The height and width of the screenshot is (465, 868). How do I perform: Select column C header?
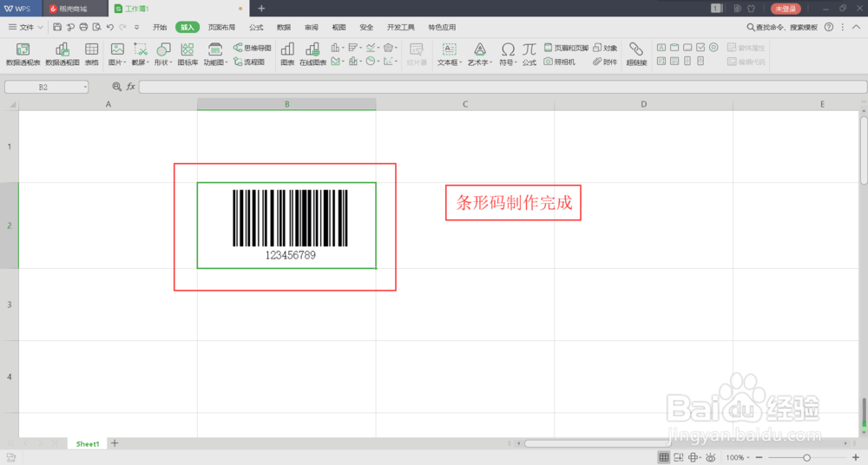tap(465, 104)
